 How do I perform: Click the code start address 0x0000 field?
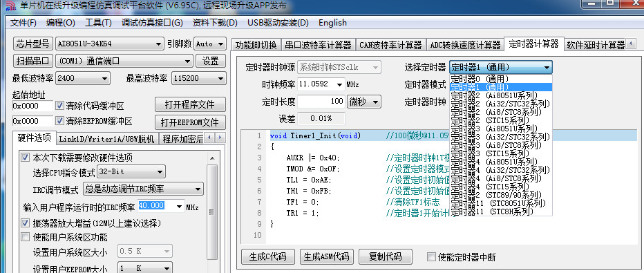click(x=33, y=106)
